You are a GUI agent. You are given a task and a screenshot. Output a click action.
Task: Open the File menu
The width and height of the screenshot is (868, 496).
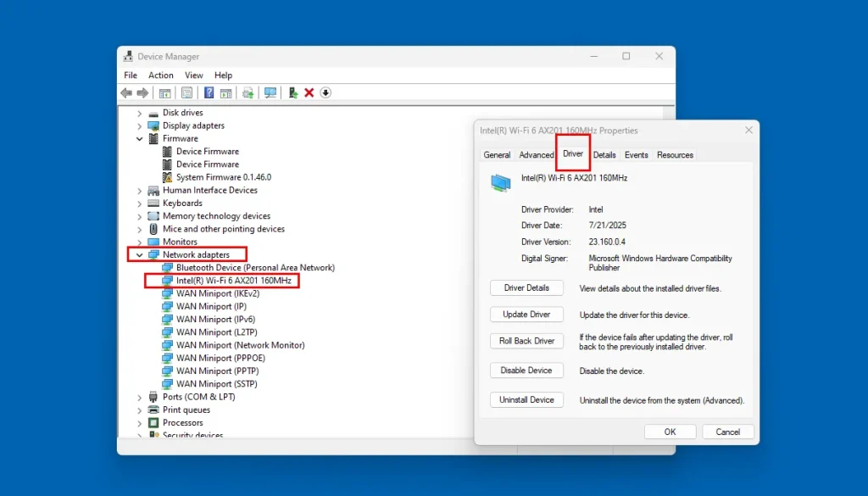[131, 75]
